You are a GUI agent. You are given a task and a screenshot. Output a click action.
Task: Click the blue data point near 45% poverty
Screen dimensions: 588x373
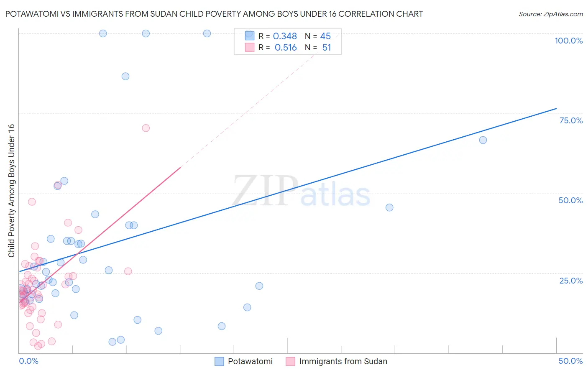(x=389, y=207)
